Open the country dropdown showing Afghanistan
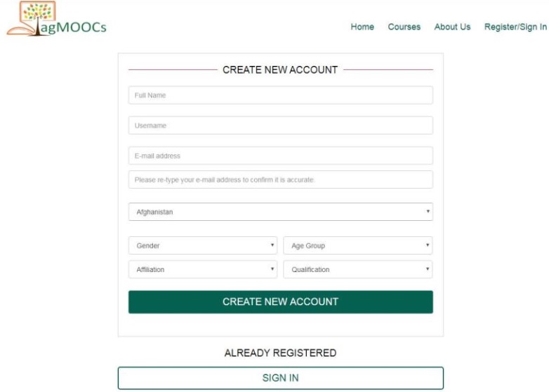 click(280, 212)
